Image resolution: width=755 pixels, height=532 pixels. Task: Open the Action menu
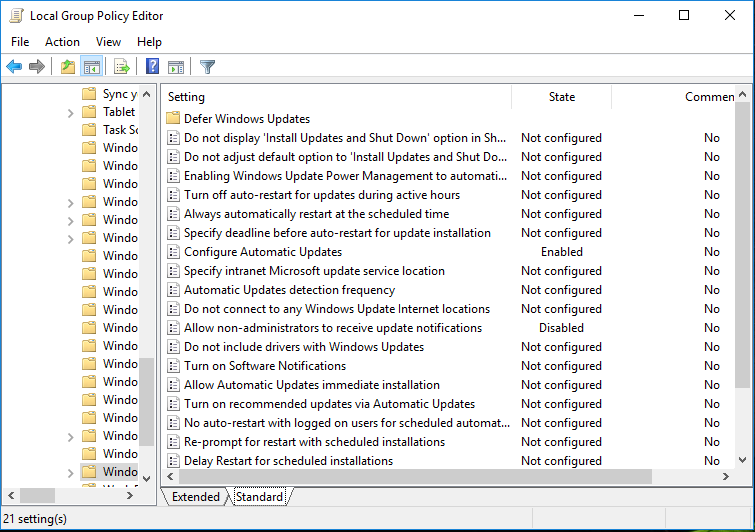click(x=62, y=42)
